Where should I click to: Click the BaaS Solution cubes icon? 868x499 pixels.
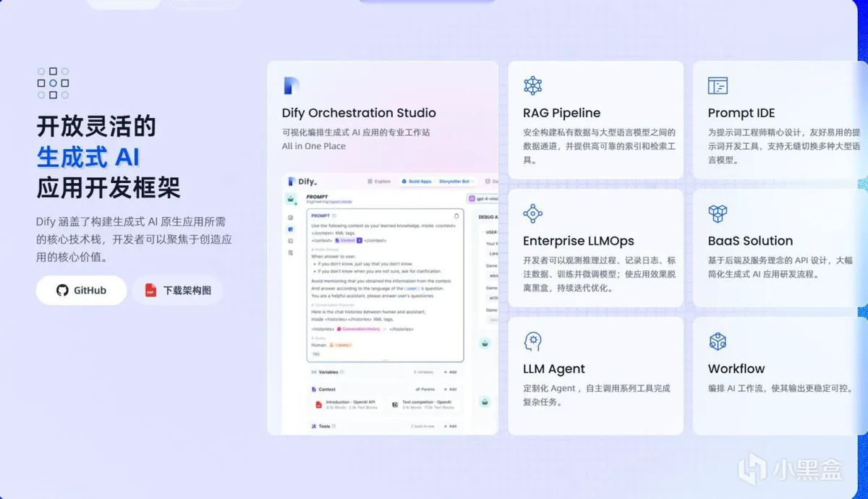(718, 213)
